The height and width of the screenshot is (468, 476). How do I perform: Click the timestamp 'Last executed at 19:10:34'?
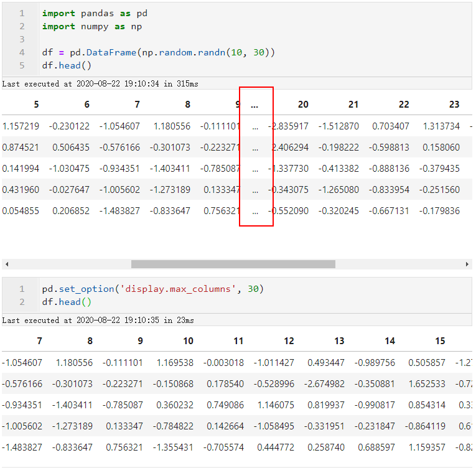[x=100, y=84]
